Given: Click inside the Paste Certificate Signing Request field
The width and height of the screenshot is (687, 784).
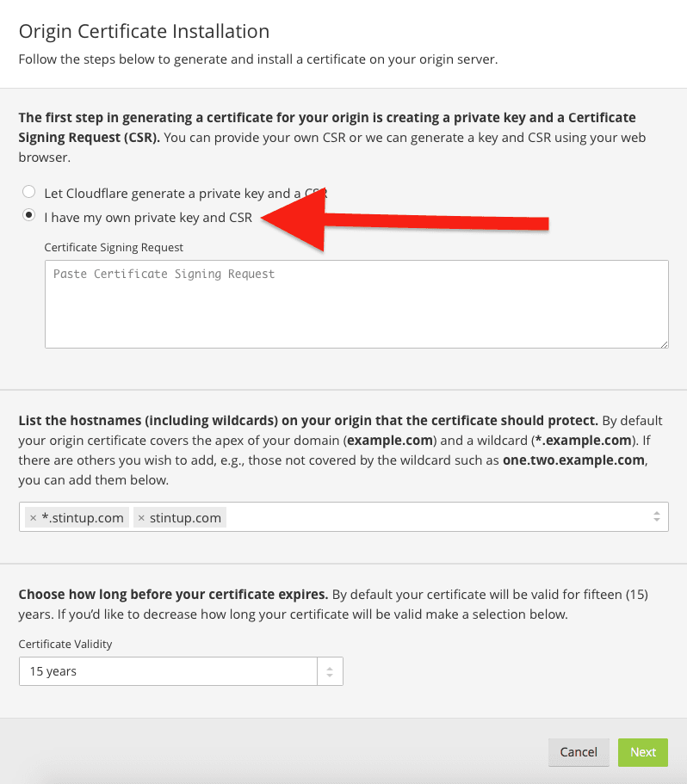Looking at the screenshot, I should [x=356, y=301].
